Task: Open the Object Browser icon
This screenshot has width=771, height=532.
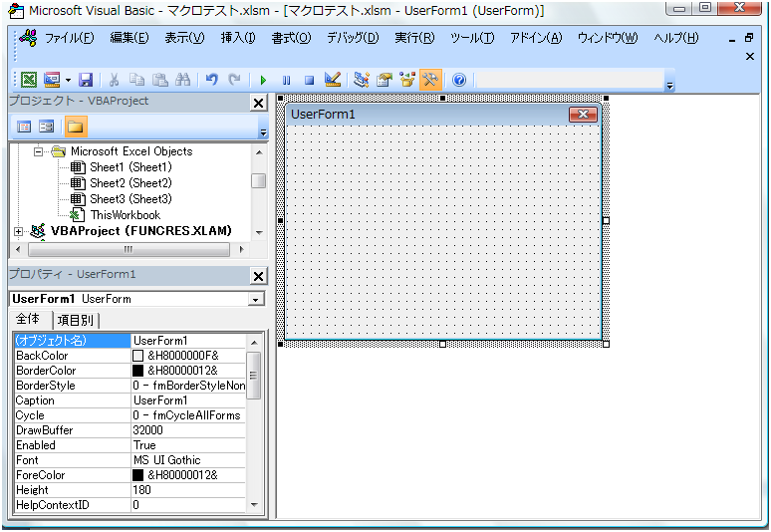Action: pyautogui.click(x=407, y=80)
